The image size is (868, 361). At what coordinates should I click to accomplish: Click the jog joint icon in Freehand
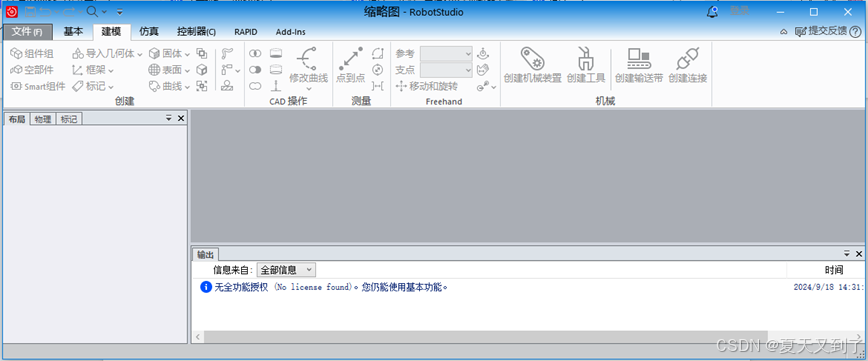coord(483,54)
